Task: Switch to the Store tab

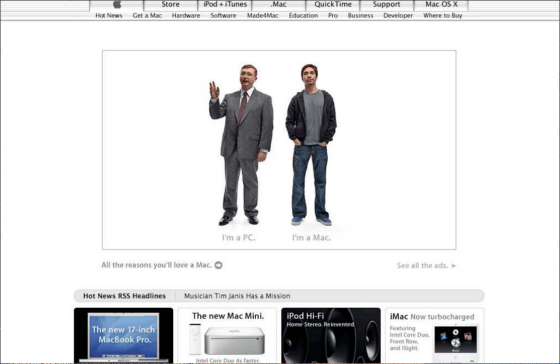Action: (x=170, y=5)
